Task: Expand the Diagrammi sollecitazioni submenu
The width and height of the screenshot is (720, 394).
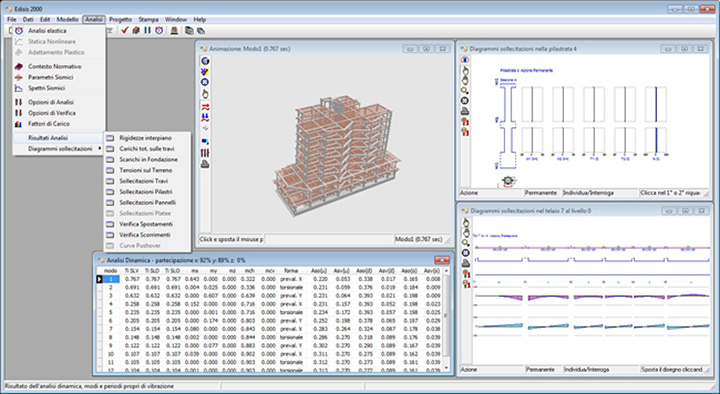Action: [x=59, y=148]
